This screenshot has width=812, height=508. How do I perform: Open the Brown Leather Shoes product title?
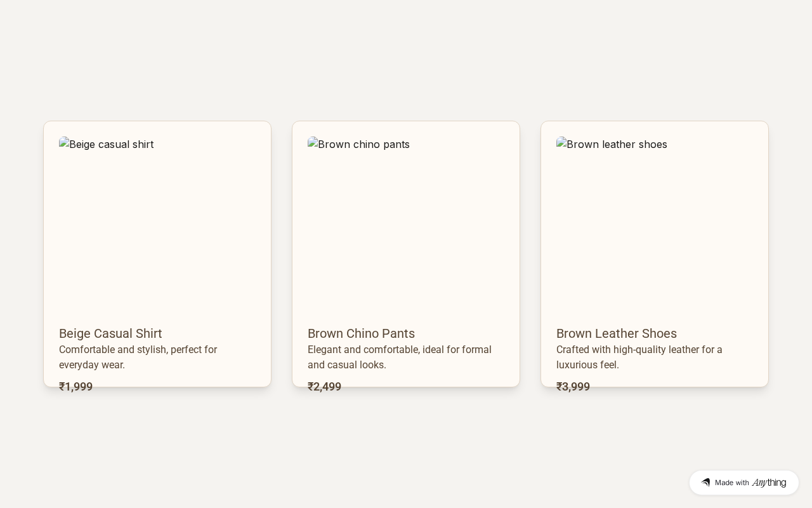click(616, 333)
